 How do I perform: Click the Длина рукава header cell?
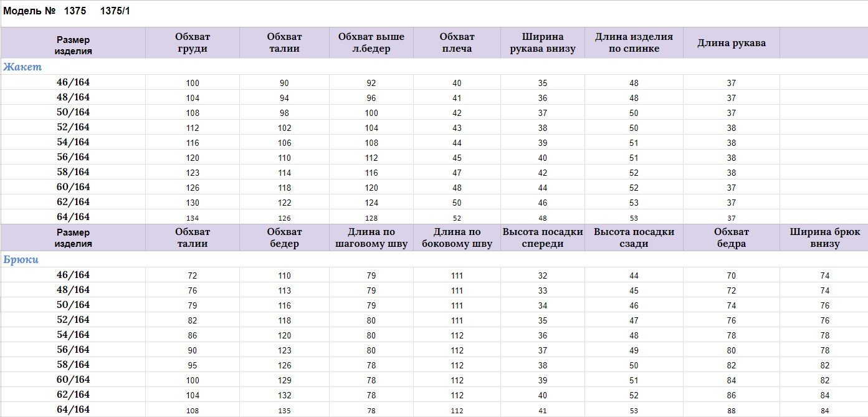[732, 43]
